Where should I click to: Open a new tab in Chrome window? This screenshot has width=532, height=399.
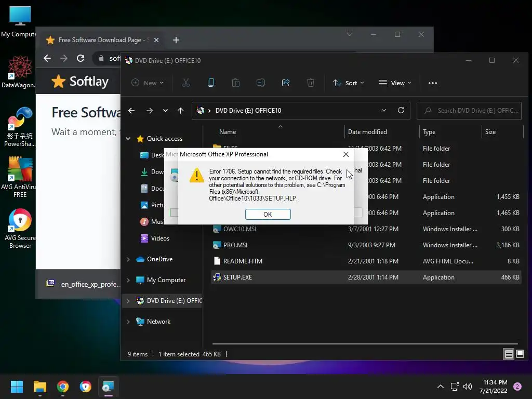176,40
